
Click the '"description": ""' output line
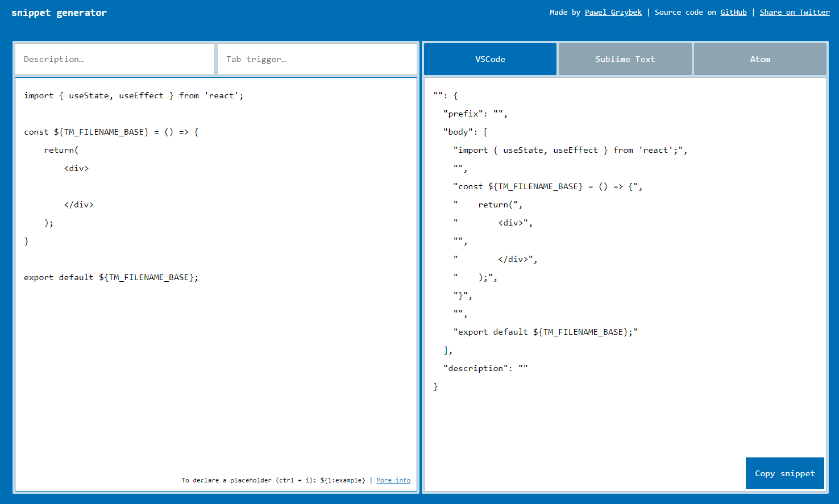[x=485, y=368]
